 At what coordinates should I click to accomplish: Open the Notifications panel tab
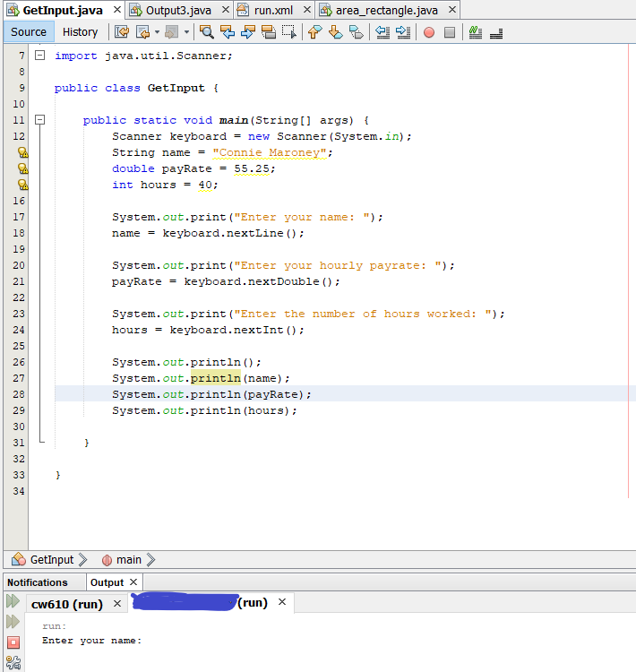[x=38, y=583]
